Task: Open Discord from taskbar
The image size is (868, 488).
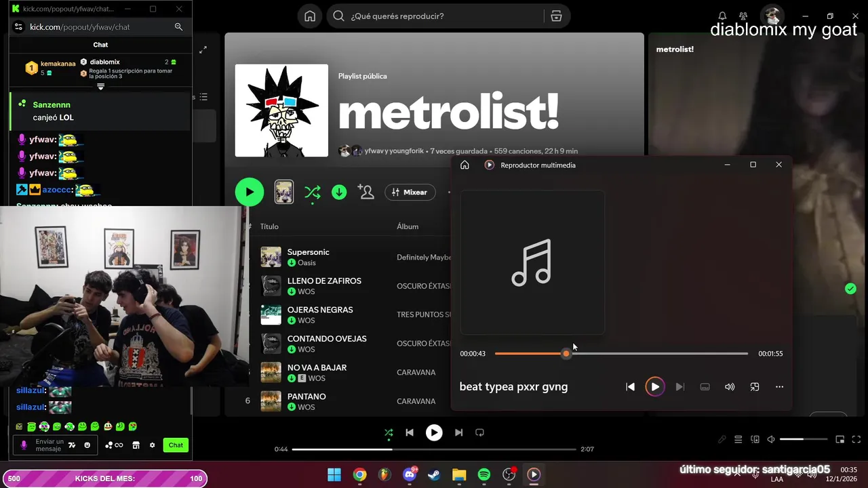Action: [410, 474]
